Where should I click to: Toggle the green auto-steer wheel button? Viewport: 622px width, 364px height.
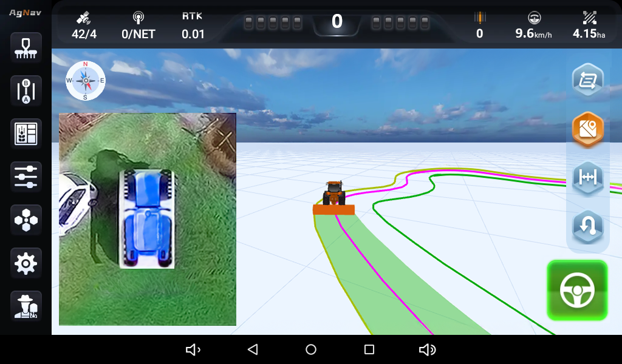[577, 291]
